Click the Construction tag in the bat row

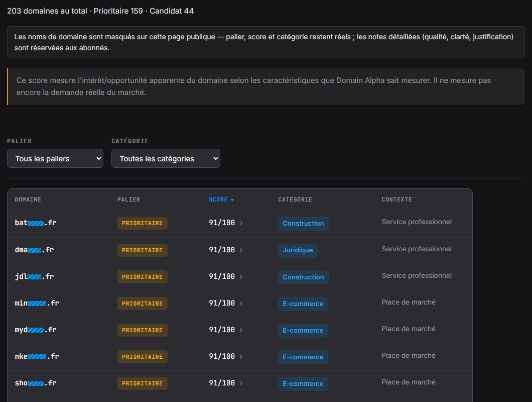pos(303,224)
